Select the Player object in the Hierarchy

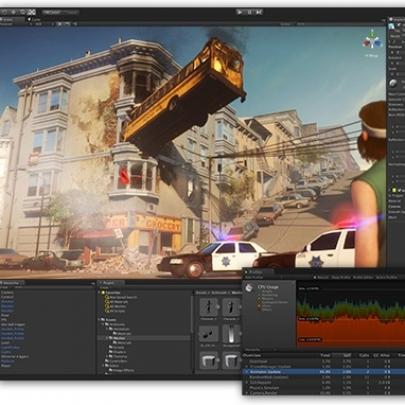click(6, 365)
